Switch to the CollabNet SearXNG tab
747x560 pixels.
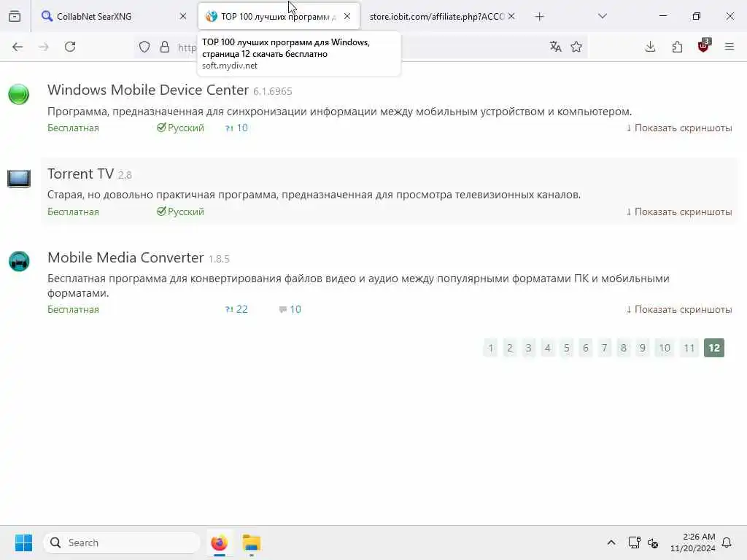click(x=113, y=16)
